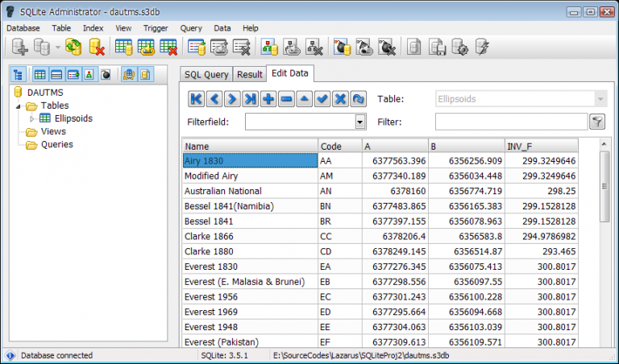Collapse the Tables tree node
This screenshot has width=619, height=364.
(x=19, y=106)
